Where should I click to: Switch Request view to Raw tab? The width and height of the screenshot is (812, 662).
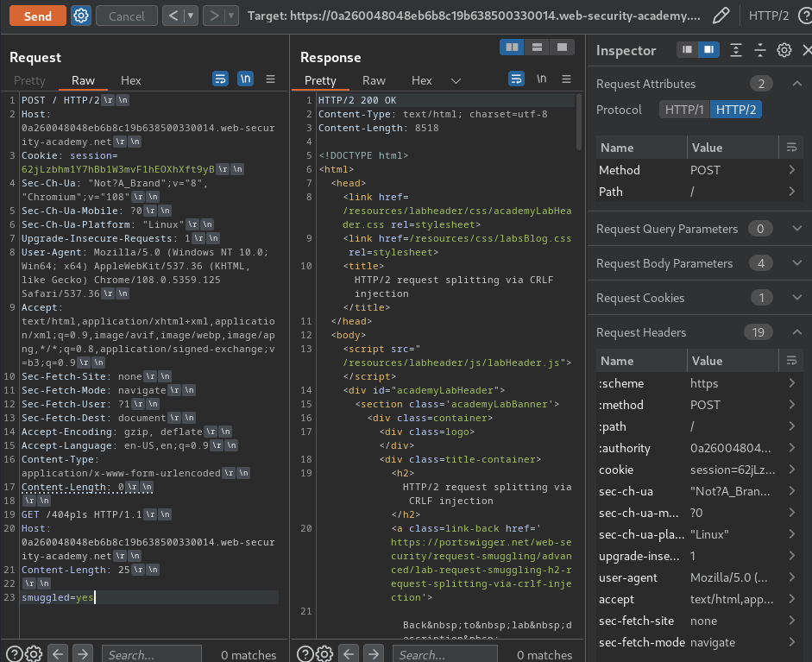(83, 80)
